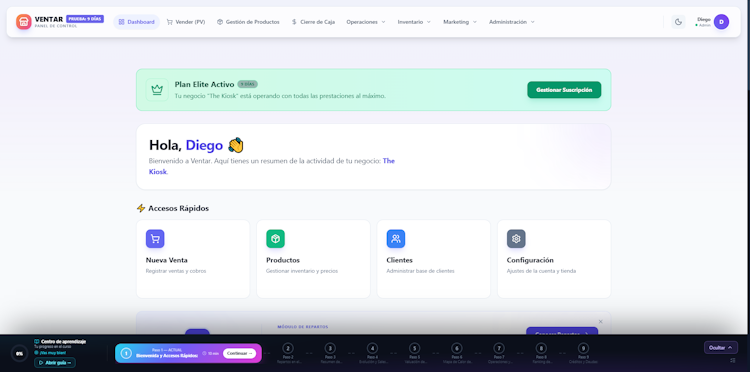Open Gestión de Productos nav item
The width and height of the screenshot is (750, 372).
click(248, 22)
